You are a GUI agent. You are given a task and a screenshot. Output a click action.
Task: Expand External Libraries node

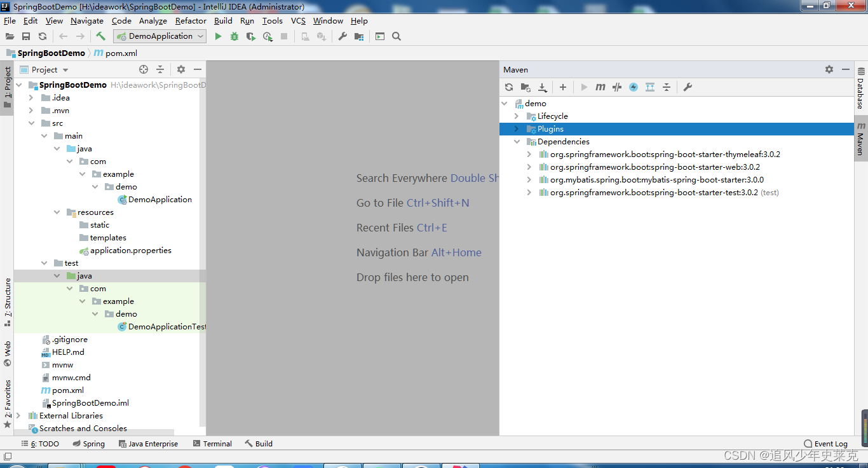tap(18, 416)
